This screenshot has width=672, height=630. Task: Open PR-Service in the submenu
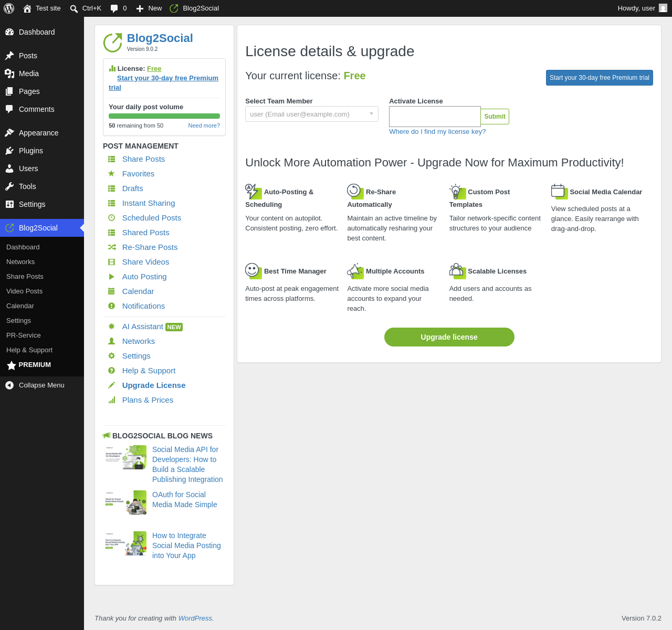pyautogui.click(x=24, y=335)
